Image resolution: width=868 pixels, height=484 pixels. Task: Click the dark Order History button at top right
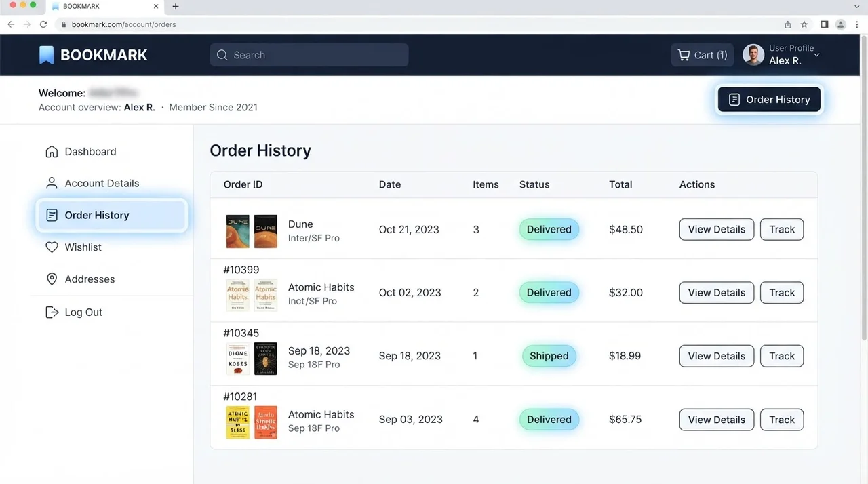tap(769, 100)
